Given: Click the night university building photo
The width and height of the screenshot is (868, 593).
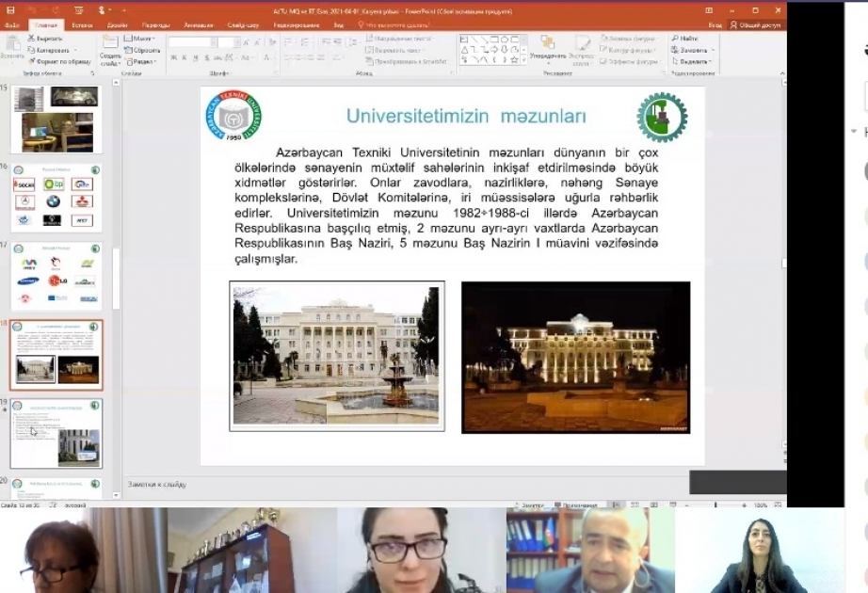Looking at the screenshot, I should 576,357.
